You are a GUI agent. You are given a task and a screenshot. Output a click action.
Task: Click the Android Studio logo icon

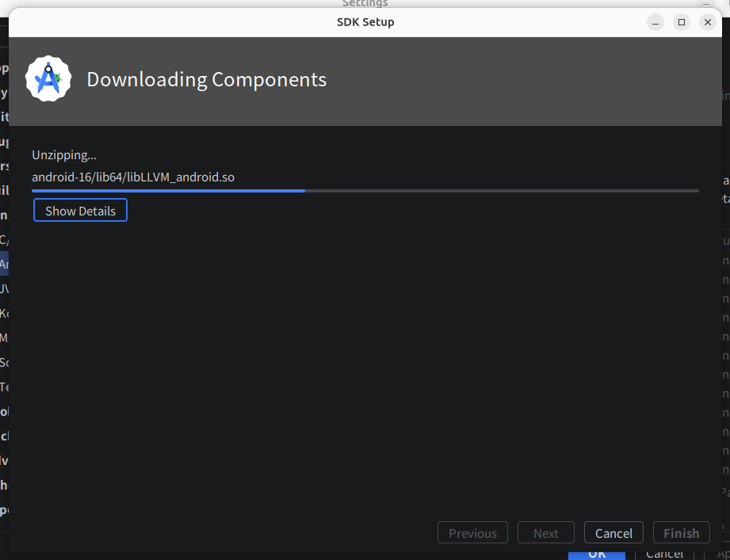pos(48,79)
